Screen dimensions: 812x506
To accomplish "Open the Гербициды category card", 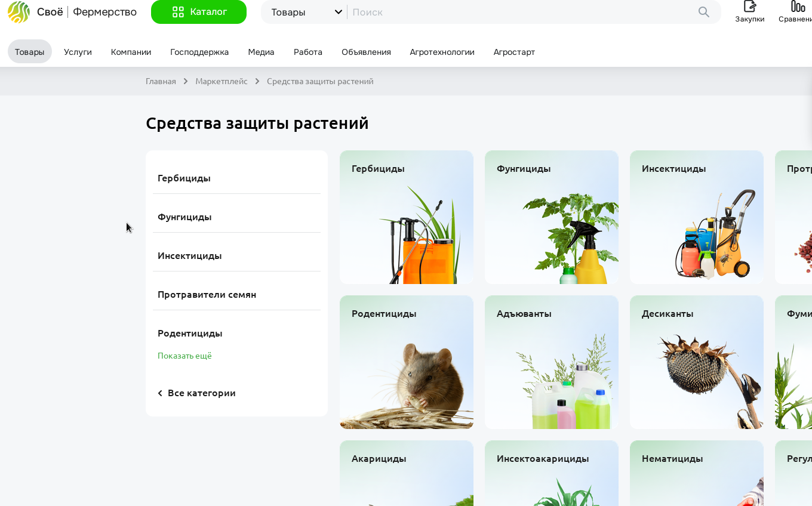I will [407, 217].
